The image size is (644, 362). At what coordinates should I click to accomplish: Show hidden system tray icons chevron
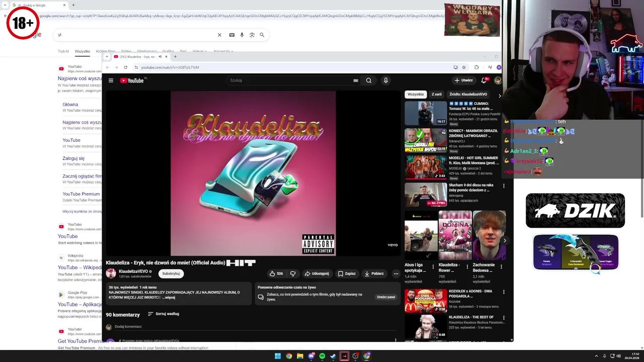pos(597,356)
